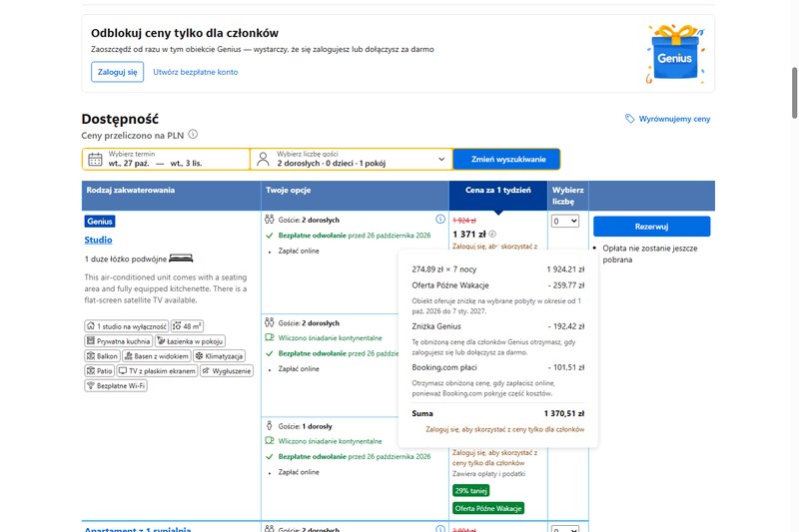The image size is (799, 532).
Task: Open the Utwórz bezpłatne konto link
Action: (x=195, y=72)
